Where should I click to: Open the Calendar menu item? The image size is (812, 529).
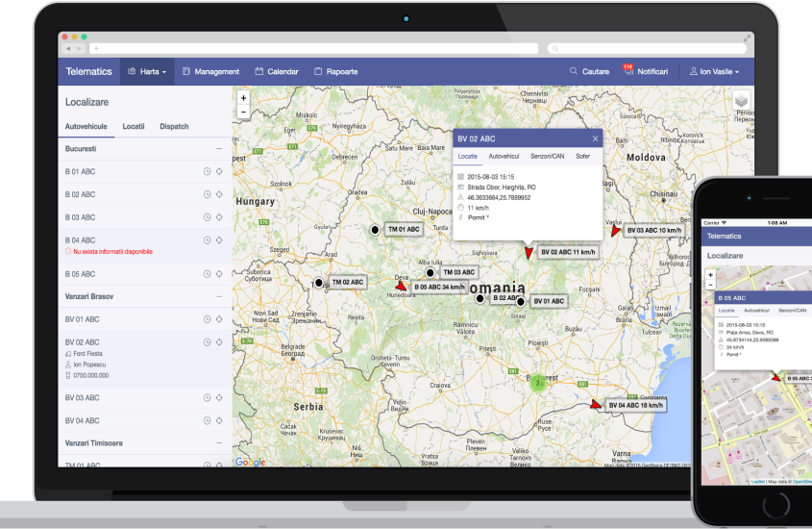[x=277, y=71]
